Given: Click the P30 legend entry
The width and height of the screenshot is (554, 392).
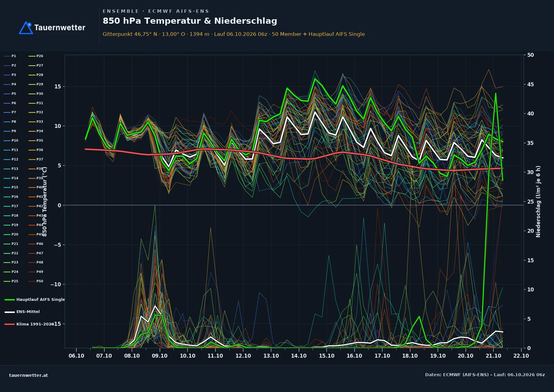Looking at the screenshot, I should 36,94.
